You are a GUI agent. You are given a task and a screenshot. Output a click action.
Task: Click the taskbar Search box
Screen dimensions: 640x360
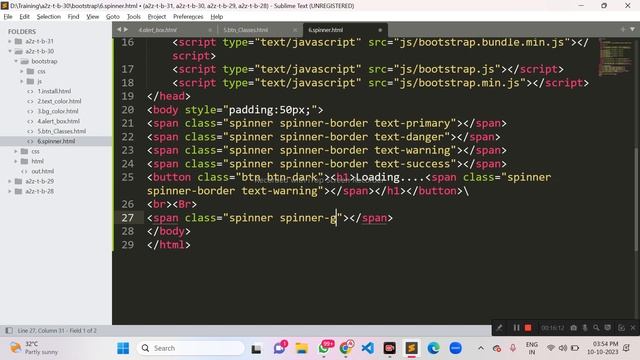(x=190, y=348)
